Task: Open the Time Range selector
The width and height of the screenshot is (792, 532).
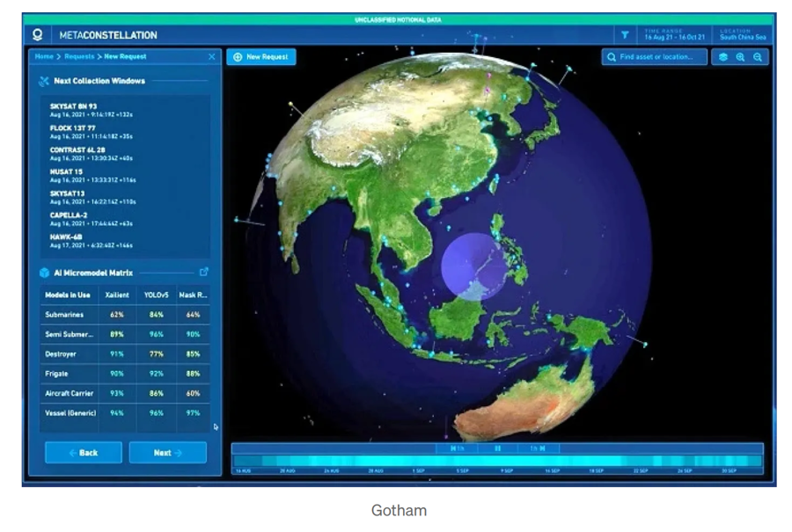Action: click(673, 35)
